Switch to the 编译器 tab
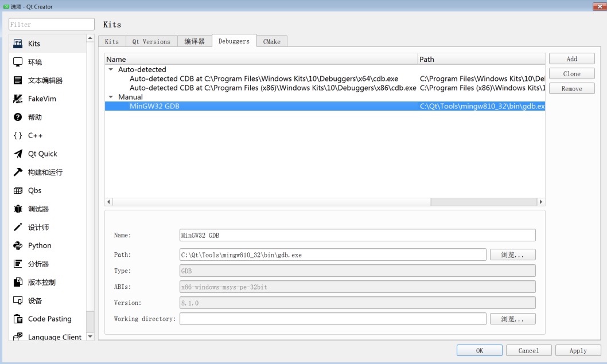The image size is (607, 364). pos(194,41)
